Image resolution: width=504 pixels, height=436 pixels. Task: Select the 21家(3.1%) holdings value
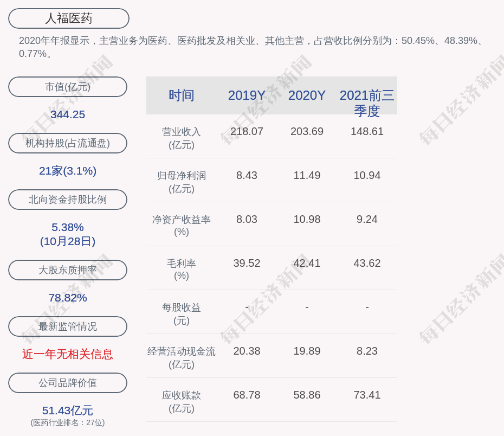(x=68, y=171)
